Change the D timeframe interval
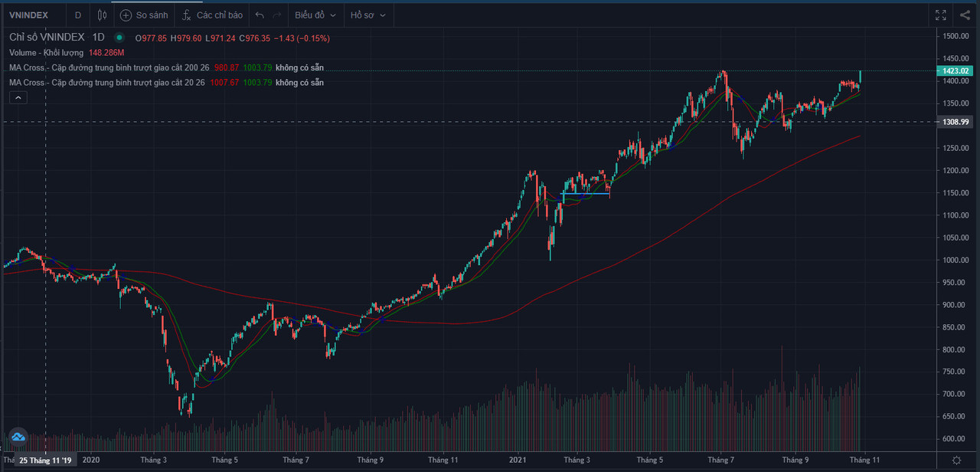This screenshot has width=980, height=472. tap(77, 15)
